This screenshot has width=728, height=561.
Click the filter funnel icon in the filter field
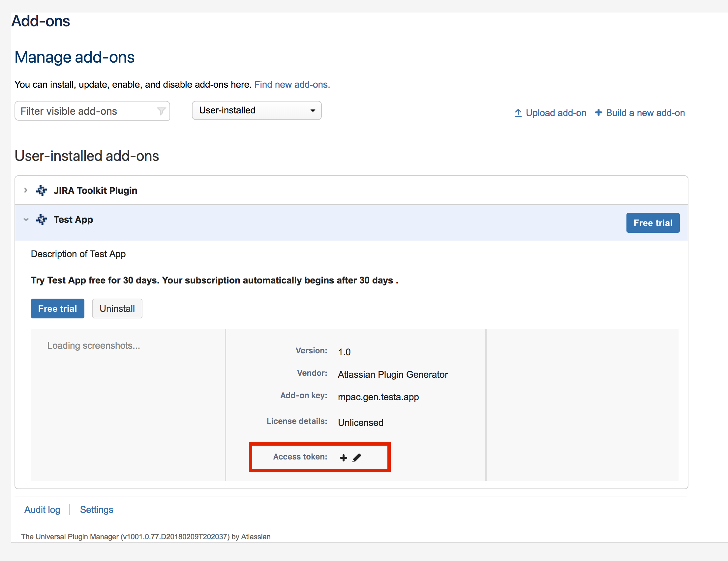point(161,111)
